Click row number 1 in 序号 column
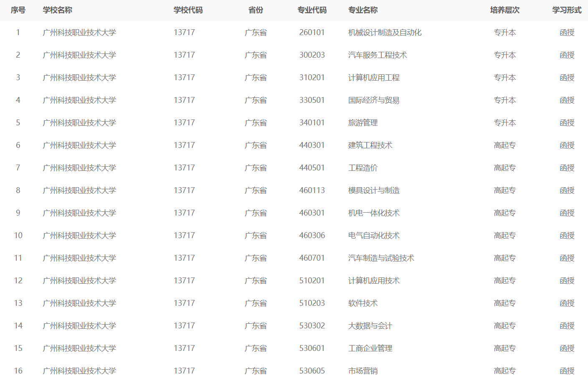Viewport: 588px width, 381px height. (18, 33)
